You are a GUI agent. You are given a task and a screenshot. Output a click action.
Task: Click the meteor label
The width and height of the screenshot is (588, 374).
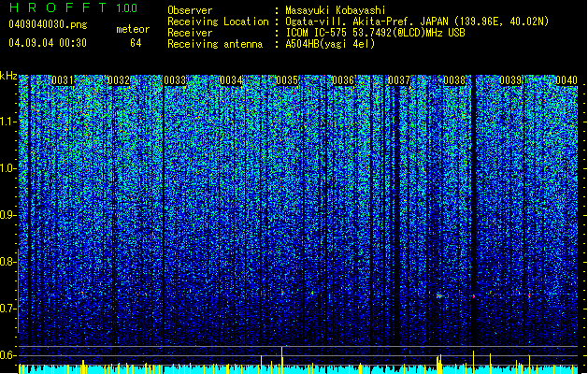click(x=133, y=29)
